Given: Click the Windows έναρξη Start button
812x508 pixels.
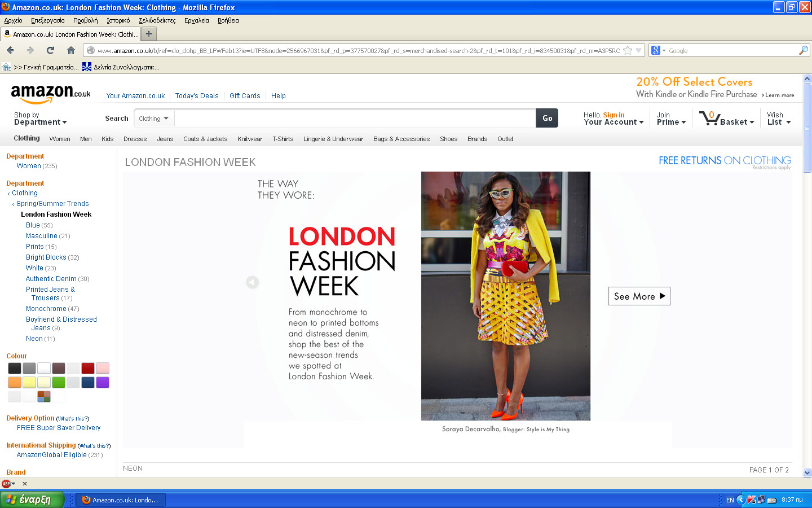Looking at the screenshot, I should [32, 500].
